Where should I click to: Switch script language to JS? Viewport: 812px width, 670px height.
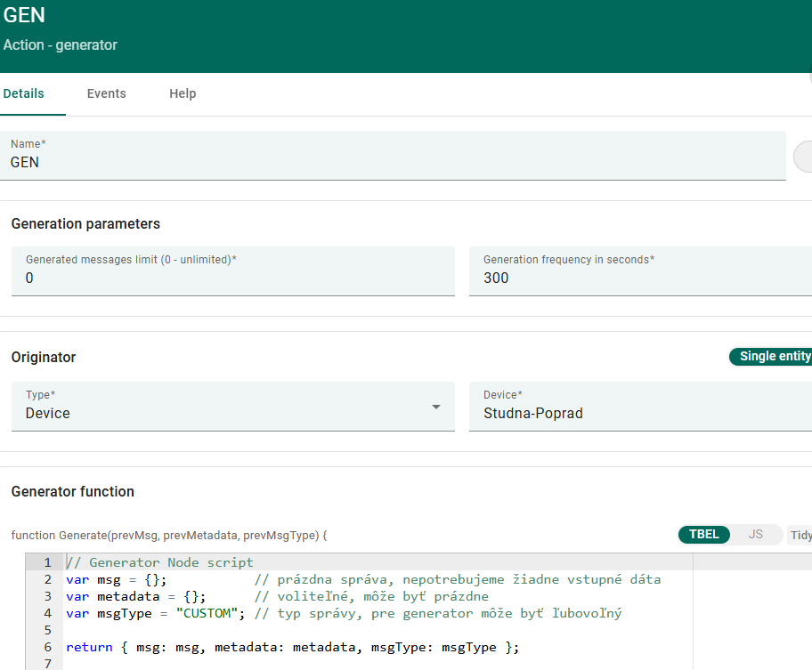click(x=756, y=535)
